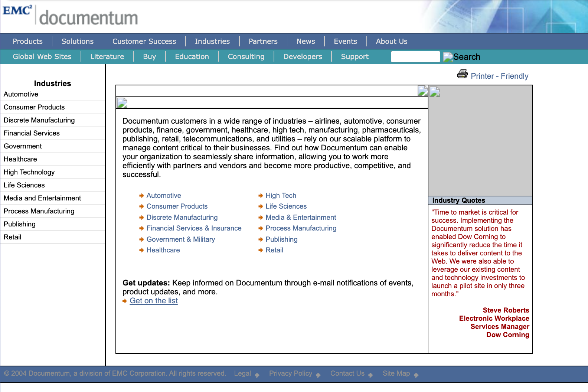Viewport: 588px width, 392px height.
Task: Open the Media & Entertainment link
Action: click(301, 218)
